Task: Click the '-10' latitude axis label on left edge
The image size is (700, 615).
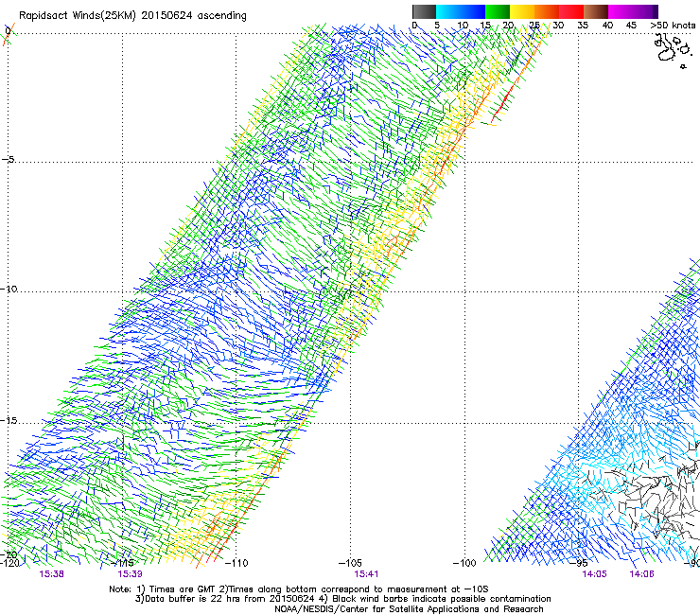Action: click(9, 289)
